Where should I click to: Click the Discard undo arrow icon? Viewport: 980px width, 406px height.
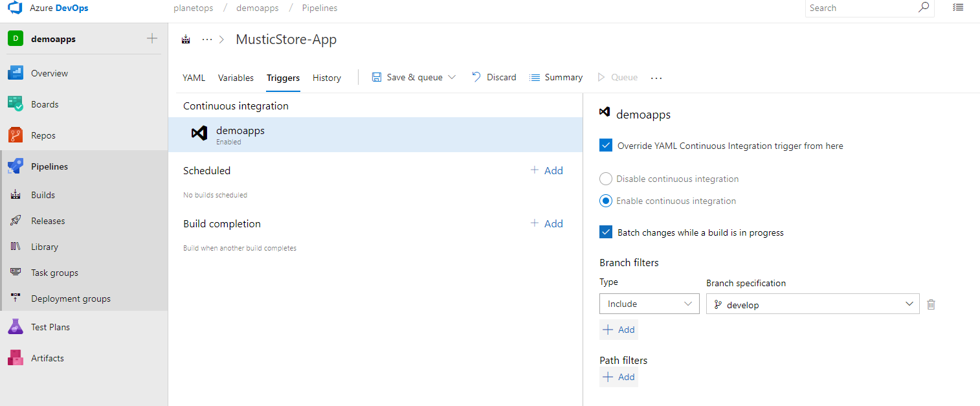pyautogui.click(x=476, y=77)
